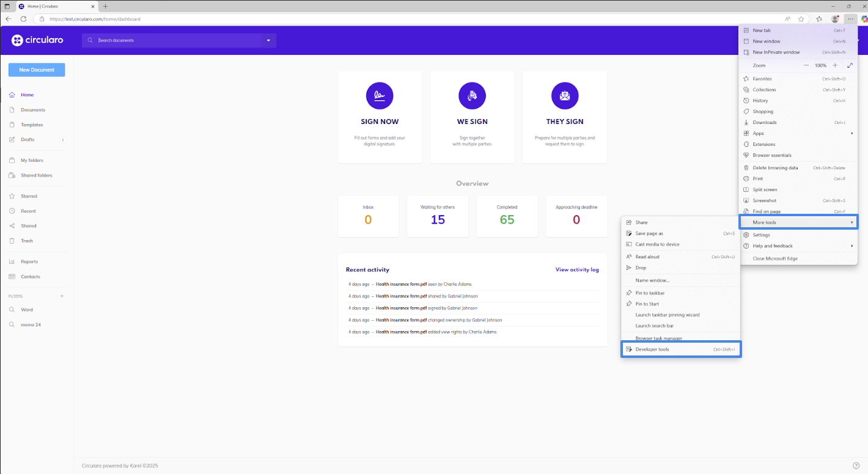This screenshot has width=868, height=474.
Task: Open the search filter options dropdown
Action: tap(268, 40)
